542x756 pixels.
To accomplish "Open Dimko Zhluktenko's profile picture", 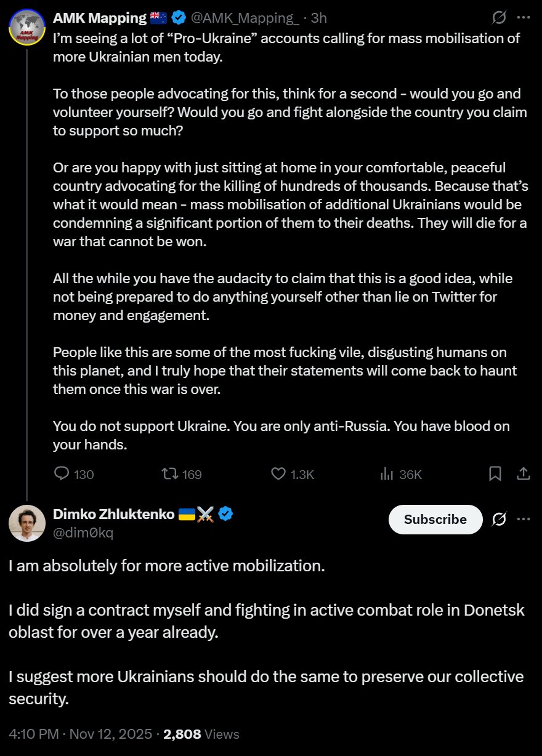I will point(27,523).
